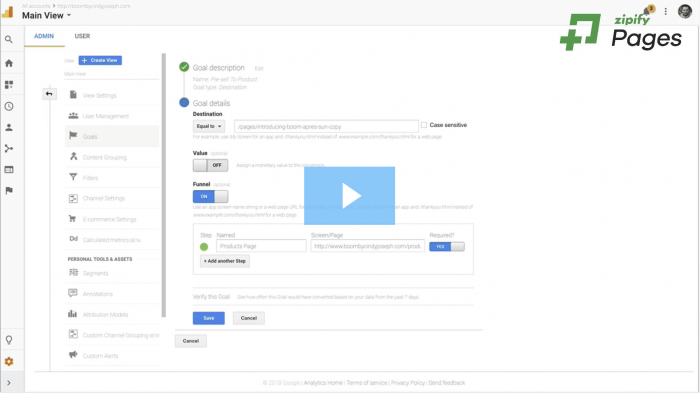Click the Custom Alerts megaphone icon
The image size is (700, 393).
click(x=73, y=355)
